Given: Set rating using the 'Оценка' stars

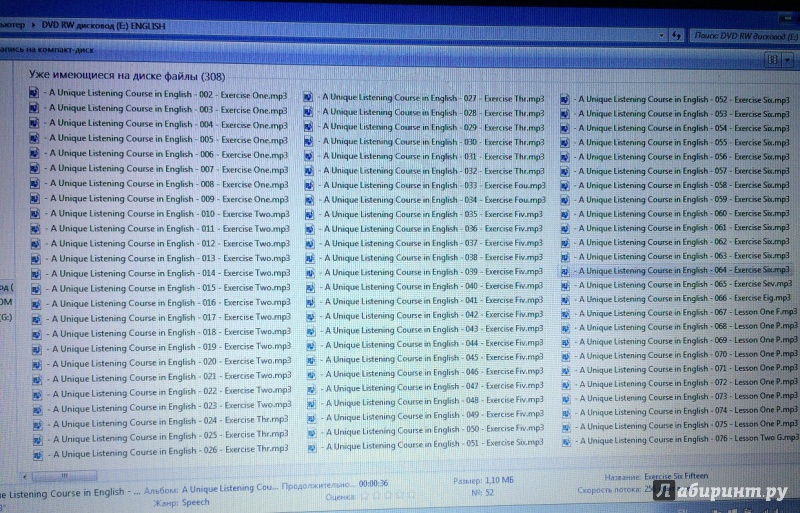Looking at the screenshot, I should click(x=388, y=496).
